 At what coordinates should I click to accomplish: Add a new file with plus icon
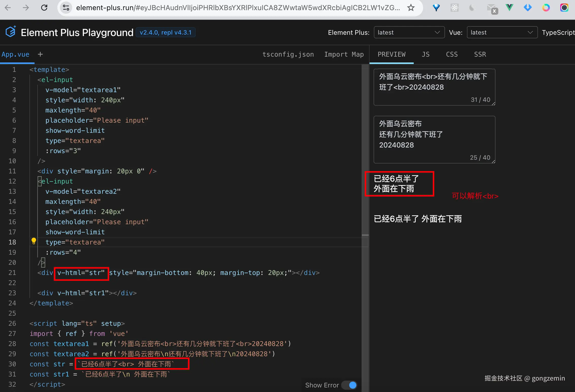[x=40, y=54]
